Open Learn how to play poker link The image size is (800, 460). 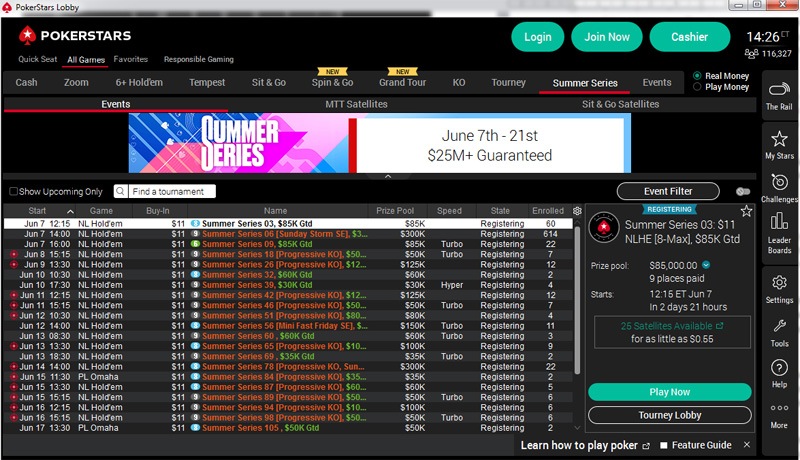[579, 445]
